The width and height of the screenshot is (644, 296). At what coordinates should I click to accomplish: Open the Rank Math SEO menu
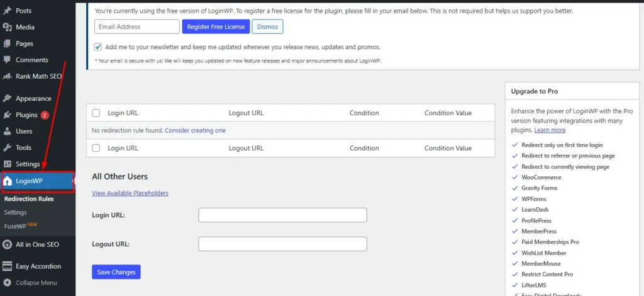[x=38, y=76]
